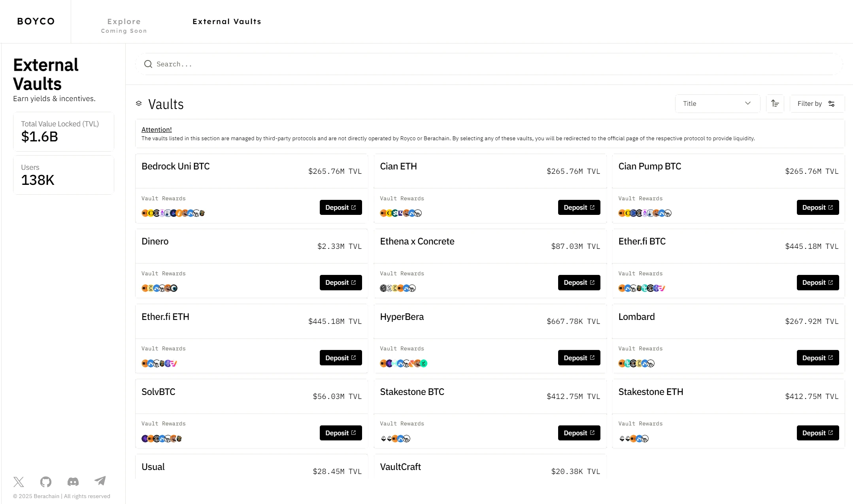Open the Telegram paper plane icon
The image size is (853, 504).
coord(100,481)
